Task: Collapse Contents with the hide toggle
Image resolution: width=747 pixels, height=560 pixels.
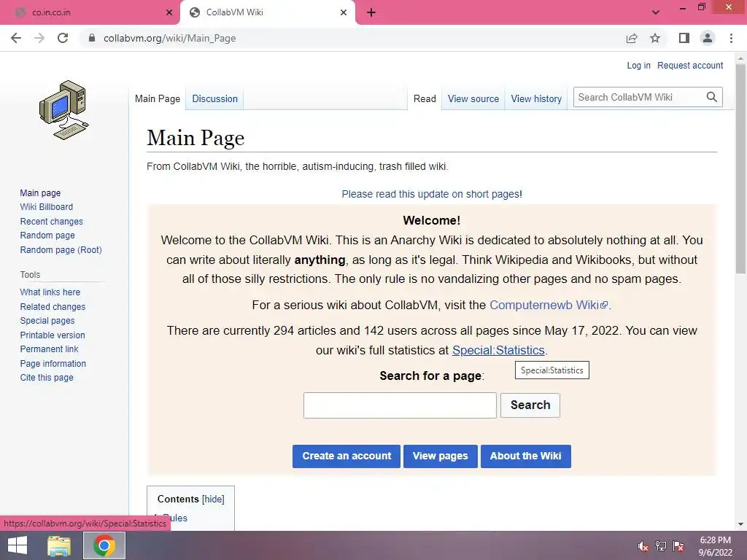Action: pyautogui.click(x=213, y=499)
